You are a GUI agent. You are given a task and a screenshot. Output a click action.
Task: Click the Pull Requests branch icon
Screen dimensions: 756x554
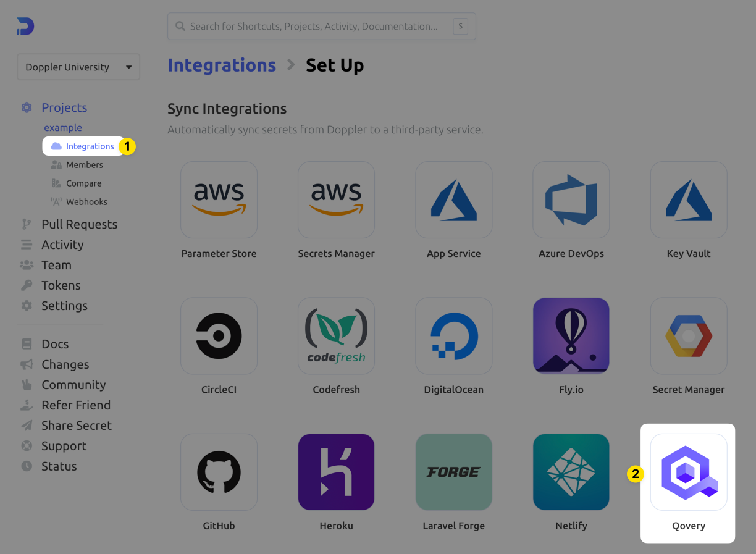click(x=27, y=224)
